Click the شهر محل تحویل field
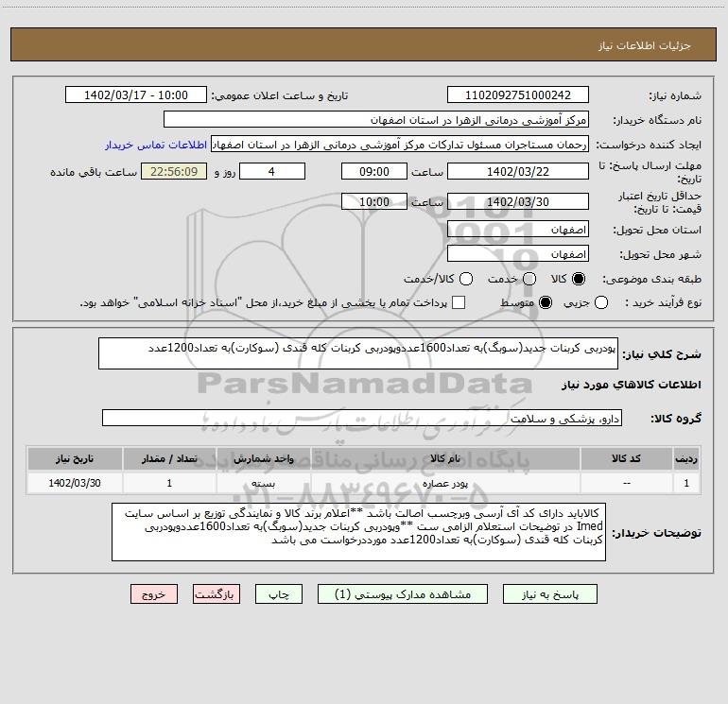The height and width of the screenshot is (704, 728). pos(518,254)
